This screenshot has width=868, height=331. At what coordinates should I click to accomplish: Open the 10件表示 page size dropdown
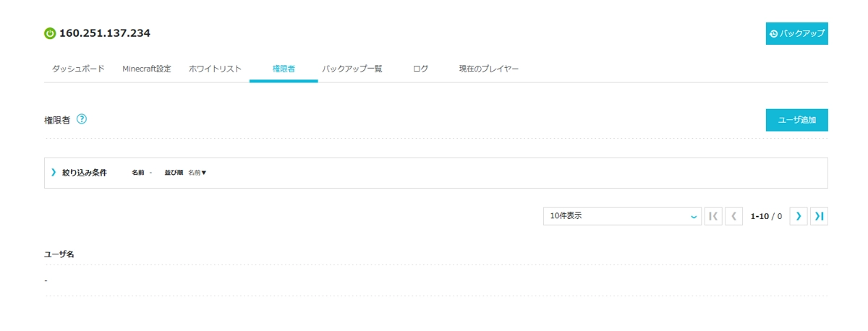tap(622, 216)
